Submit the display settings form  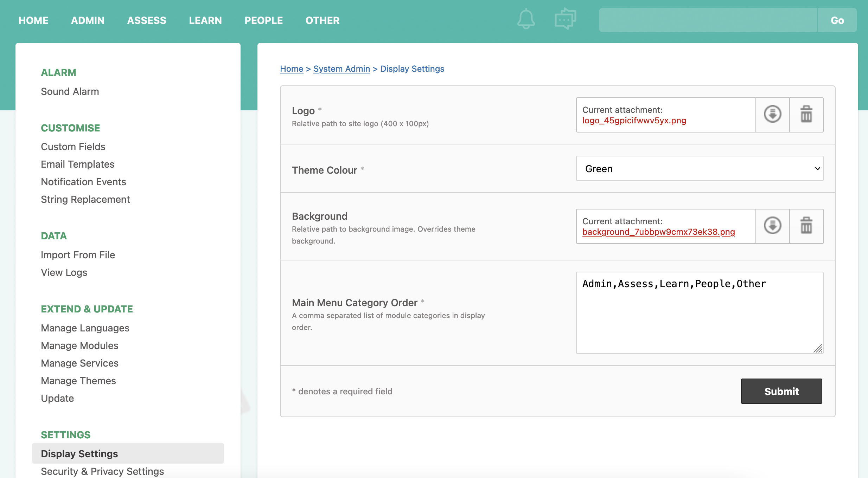pyautogui.click(x=781, y=391)
